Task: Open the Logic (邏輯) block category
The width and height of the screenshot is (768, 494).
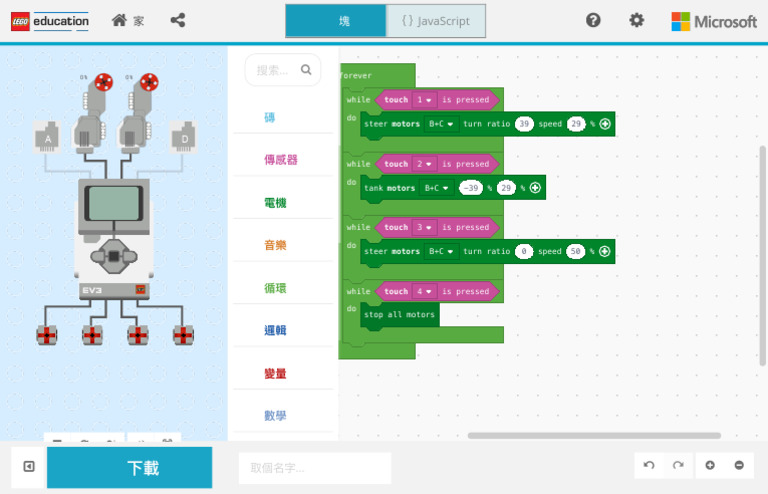Action: (283, 330)
